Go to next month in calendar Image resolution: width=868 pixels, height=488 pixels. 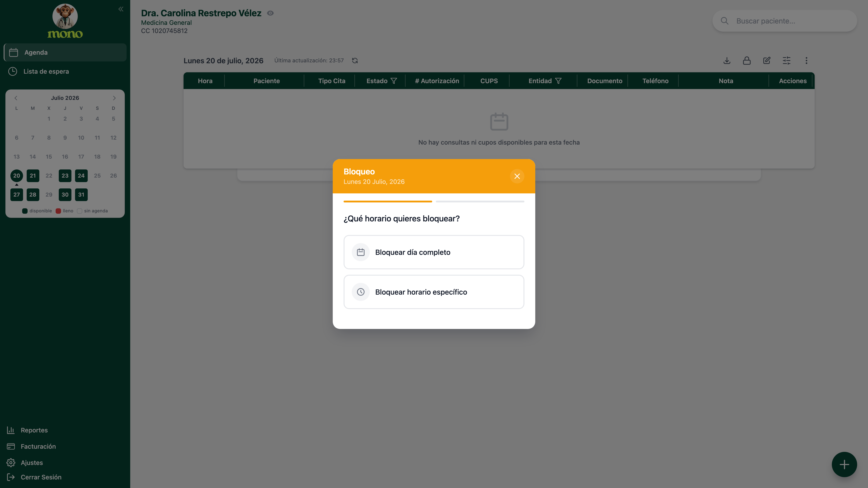click(x=114, y=98)
